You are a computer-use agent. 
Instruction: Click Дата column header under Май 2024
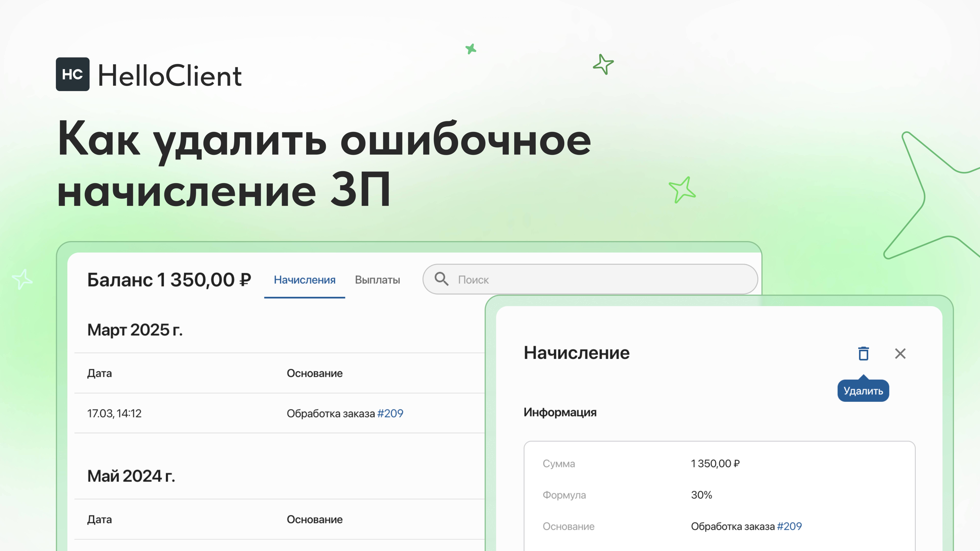pyautogui.click(x=99, y=519)
